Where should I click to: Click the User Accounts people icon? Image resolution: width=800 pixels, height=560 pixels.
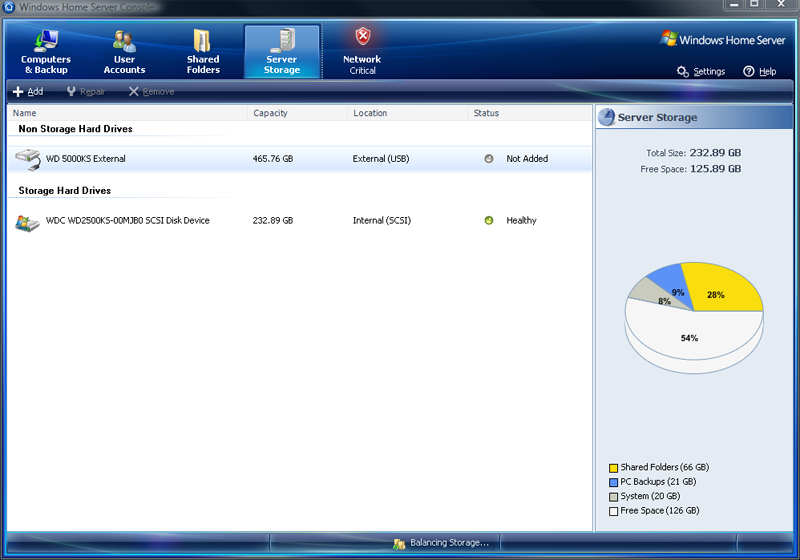click(124, 41)
